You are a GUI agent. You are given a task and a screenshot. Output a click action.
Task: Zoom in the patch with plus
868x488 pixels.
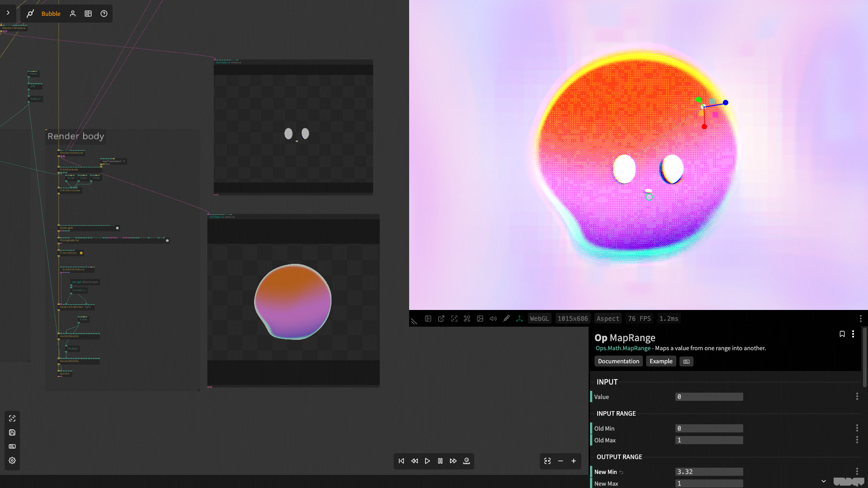(x=574, y=461)
